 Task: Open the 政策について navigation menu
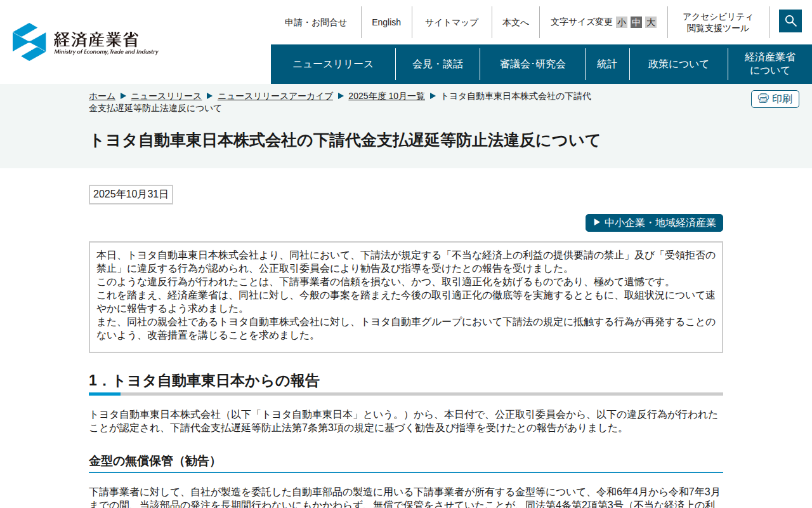[x=679, y=64]
